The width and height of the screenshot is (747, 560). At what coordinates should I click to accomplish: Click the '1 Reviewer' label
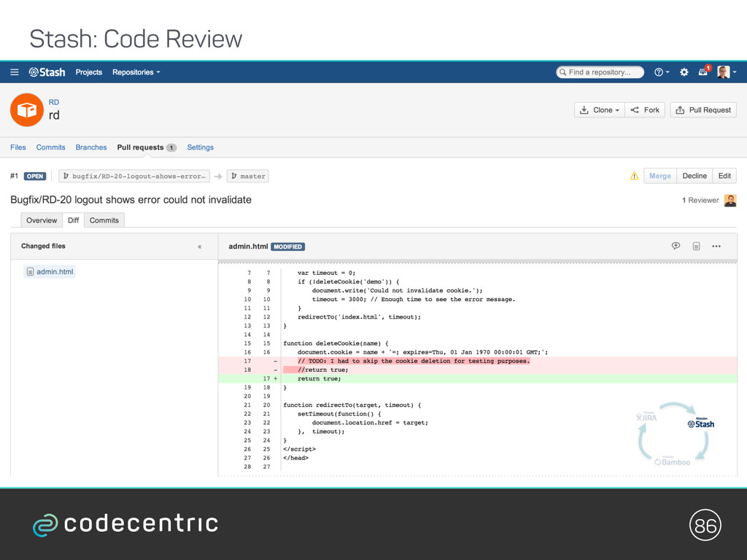[x=700, y=201]
